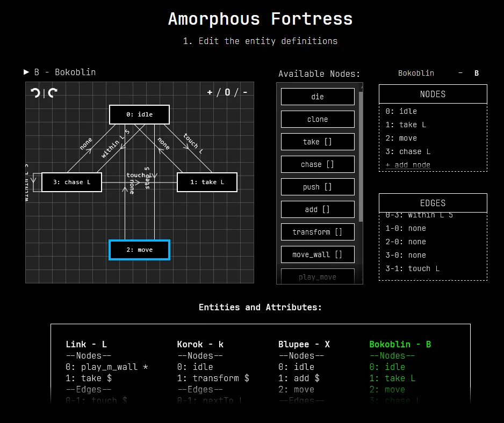Image resolution: width=504 pixels, height=423 pixels.
Task: Reset zoom with the O icon
Action: coord(227,92)
